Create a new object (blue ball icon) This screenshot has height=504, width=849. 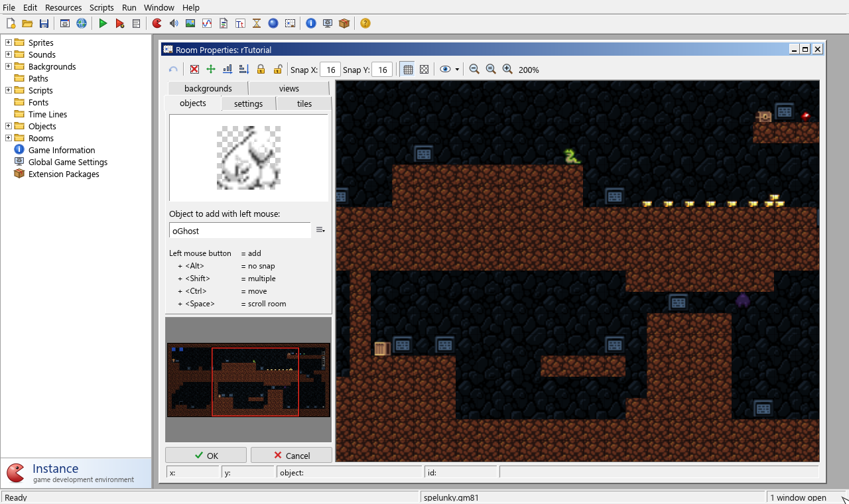(273, 23)
